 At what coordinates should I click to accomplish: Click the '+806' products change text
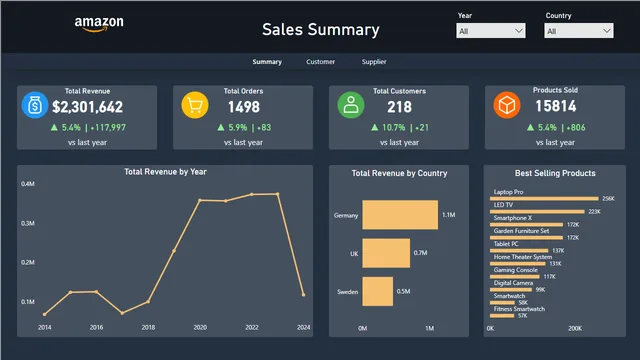576,127
